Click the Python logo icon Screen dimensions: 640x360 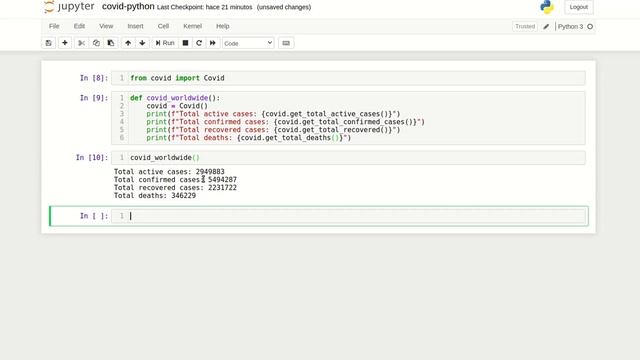click(x=547, y=7)
